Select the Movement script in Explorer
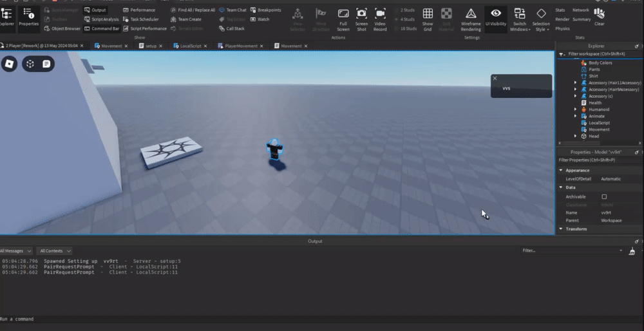The height and width of the screenshot is (331, 644). click(599, 129)
